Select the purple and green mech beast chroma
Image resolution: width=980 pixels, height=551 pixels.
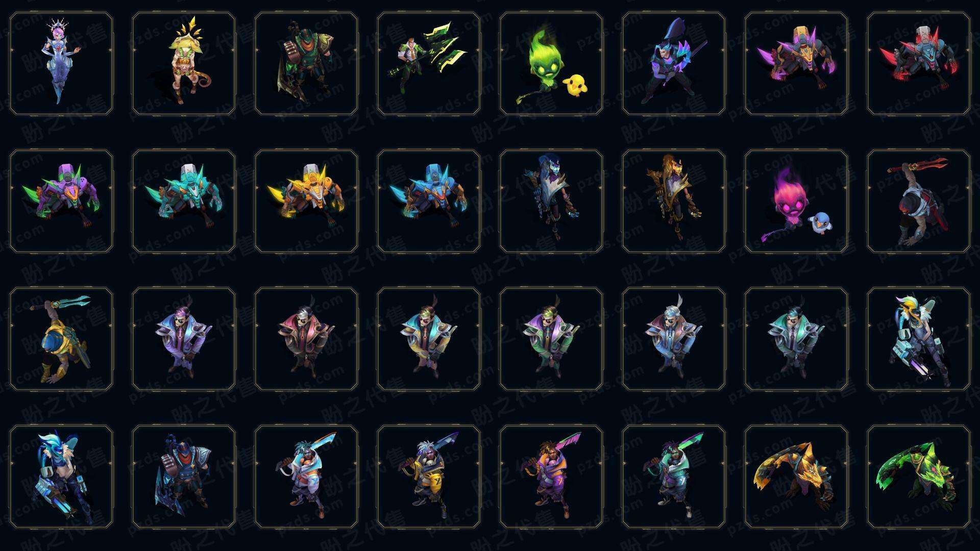click(61, 201)
